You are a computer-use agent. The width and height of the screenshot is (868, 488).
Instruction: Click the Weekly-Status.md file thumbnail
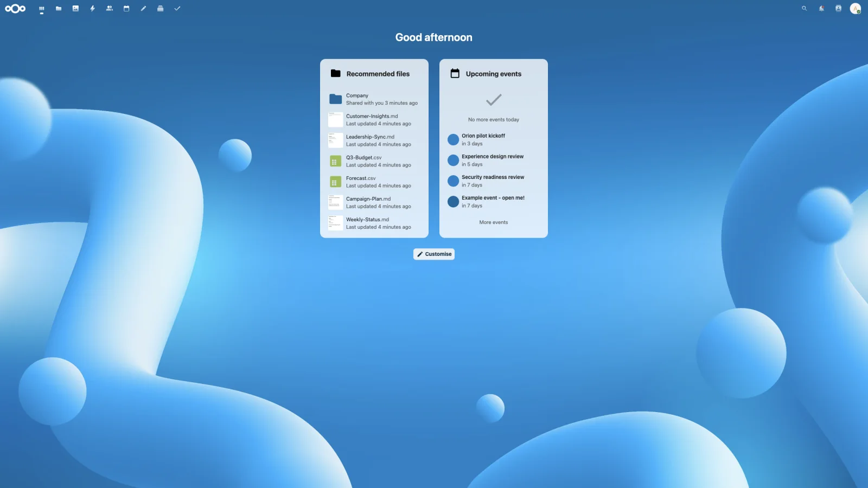(336, 223)
